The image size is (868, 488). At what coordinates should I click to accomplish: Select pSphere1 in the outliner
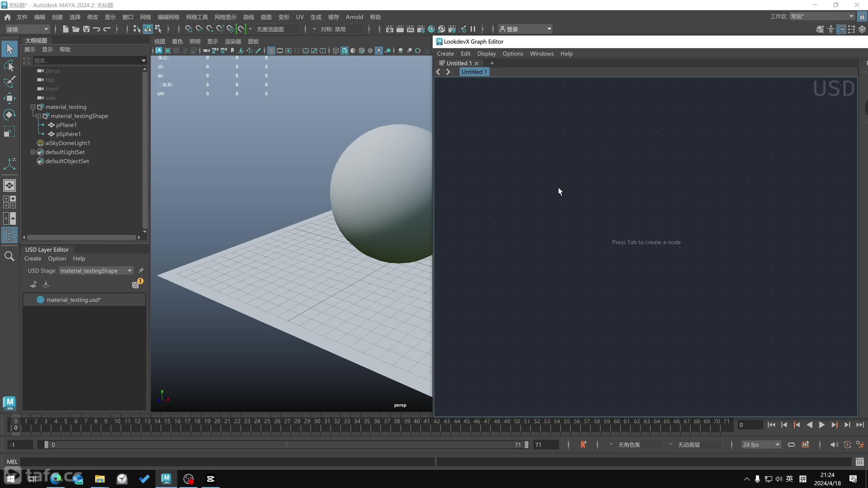[68, 134]
